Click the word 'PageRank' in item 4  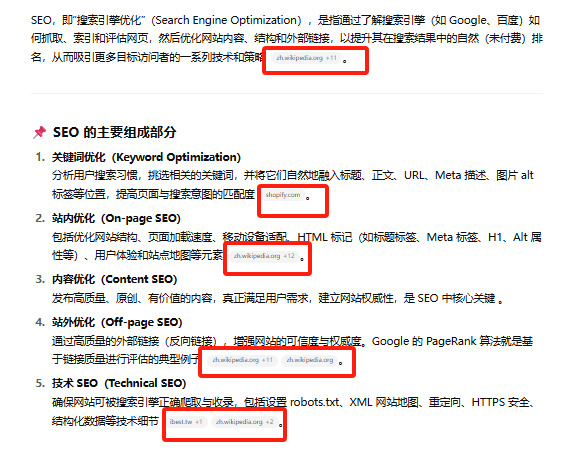[450, 341]
